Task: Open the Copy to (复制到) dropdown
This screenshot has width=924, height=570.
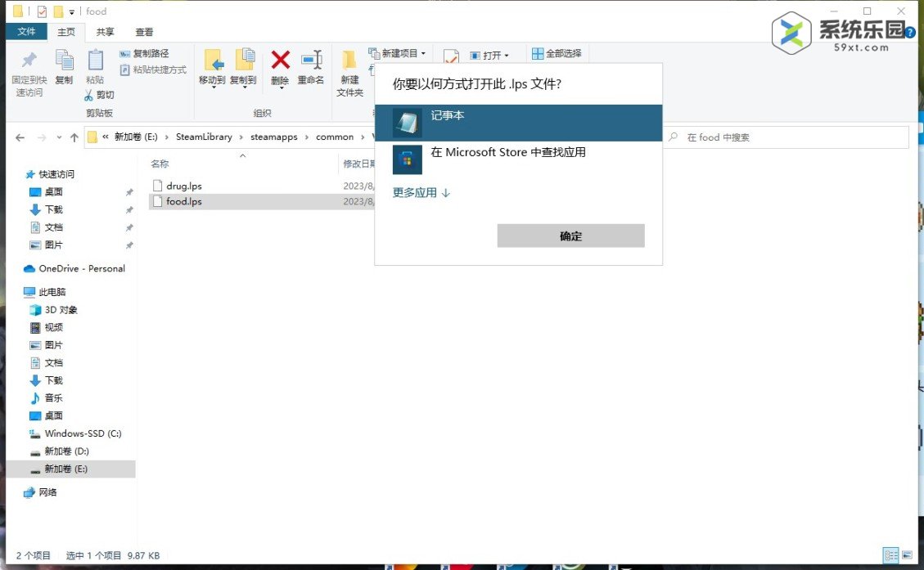Action: coord(243,81)
